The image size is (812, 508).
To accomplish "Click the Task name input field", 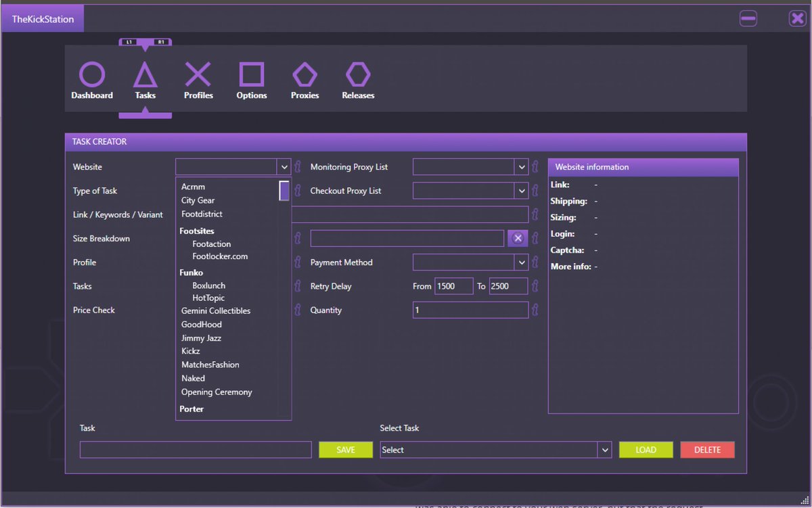I will point(196,450).
